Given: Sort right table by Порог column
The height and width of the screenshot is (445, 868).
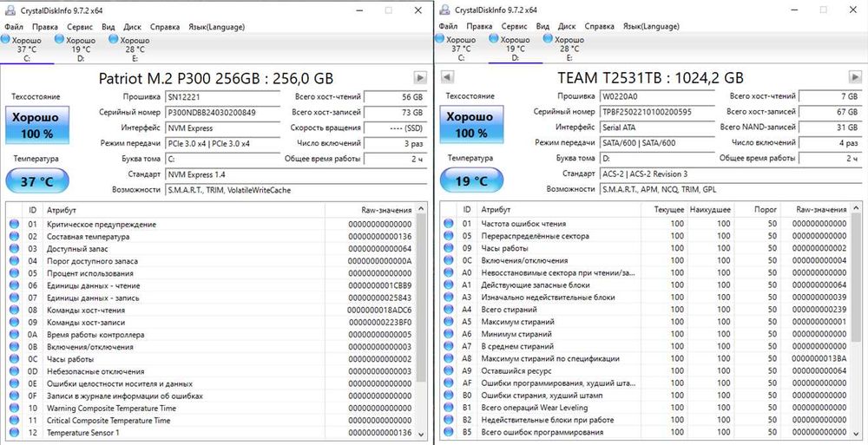Looking at the screenshot, I should point(756,210).
